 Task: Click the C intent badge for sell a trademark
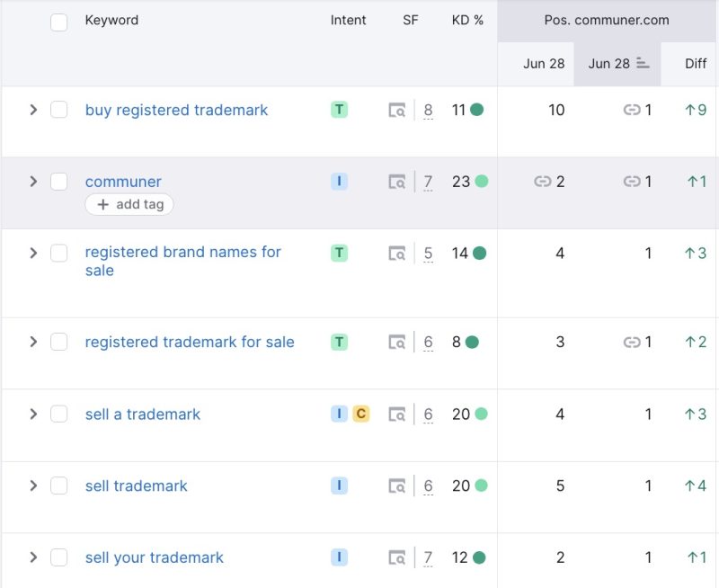click(x=361, y=414)
